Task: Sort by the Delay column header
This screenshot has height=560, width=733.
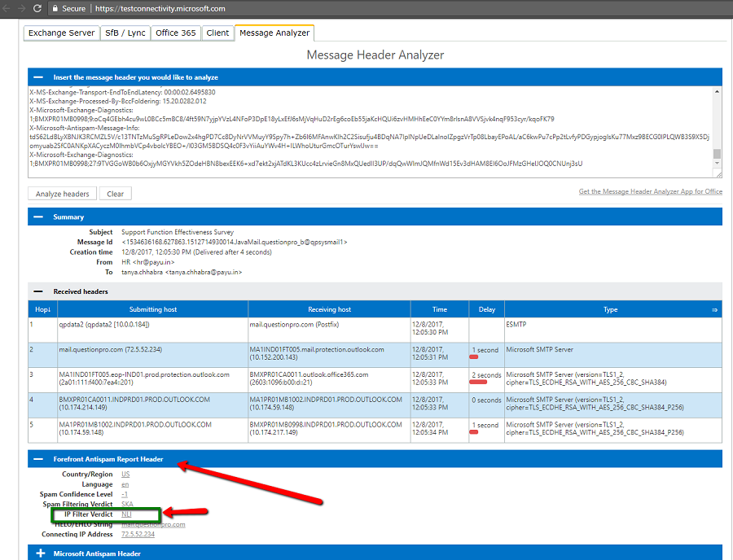Action: point(487,309)
